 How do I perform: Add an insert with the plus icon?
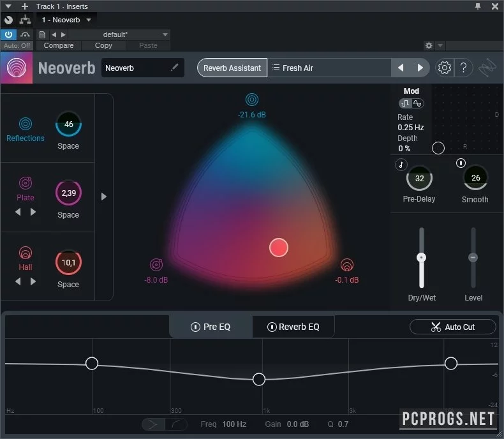[x=24, y=6]
